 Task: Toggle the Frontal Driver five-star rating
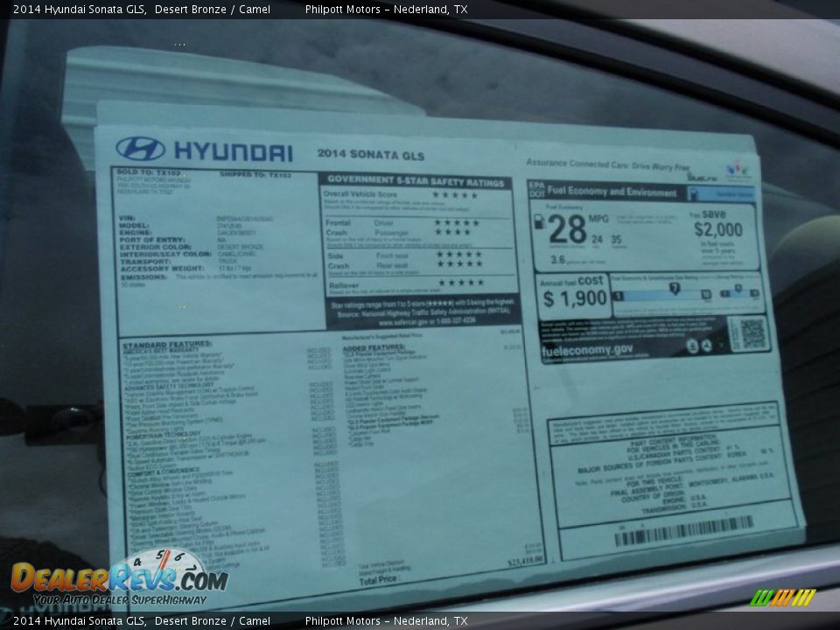[455, 223]
